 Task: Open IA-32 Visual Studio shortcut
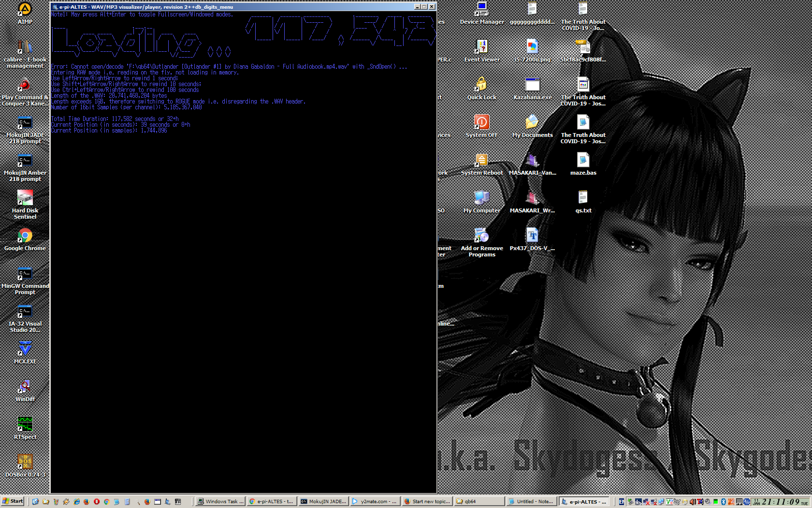click(25, 318)
